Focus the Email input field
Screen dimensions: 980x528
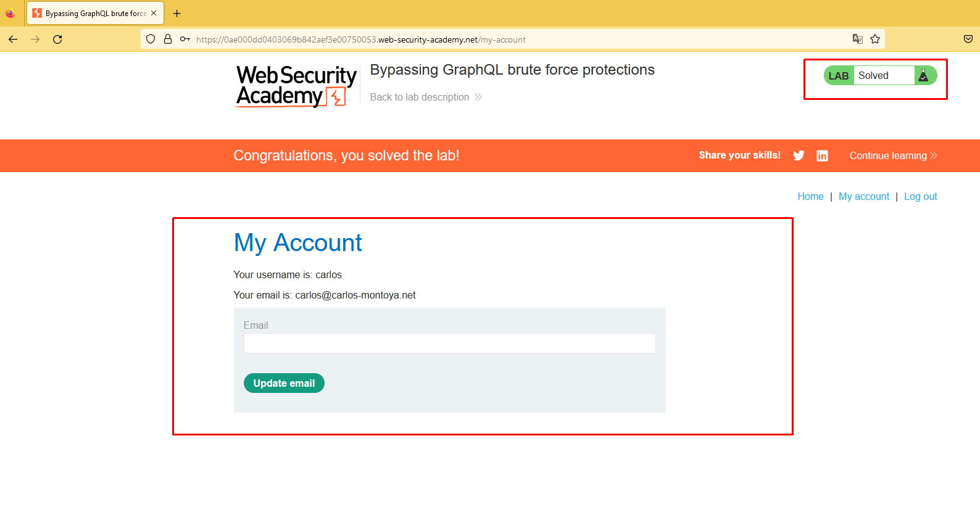click(x=449, y=344)
